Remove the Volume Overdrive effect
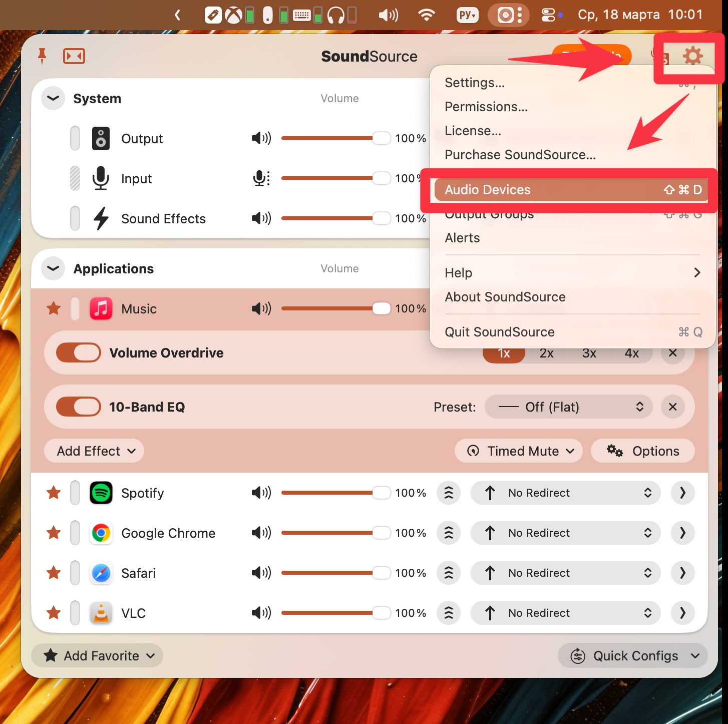Image resolution: width=728 pixels, height=724 pixels. (x=673, y=353)
